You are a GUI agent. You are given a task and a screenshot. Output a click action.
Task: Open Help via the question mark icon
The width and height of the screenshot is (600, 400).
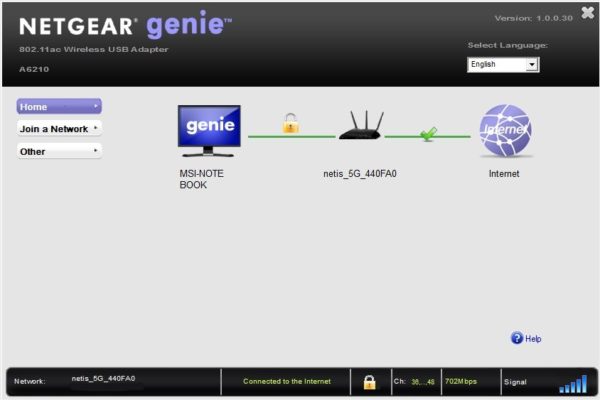coord(517,338)
